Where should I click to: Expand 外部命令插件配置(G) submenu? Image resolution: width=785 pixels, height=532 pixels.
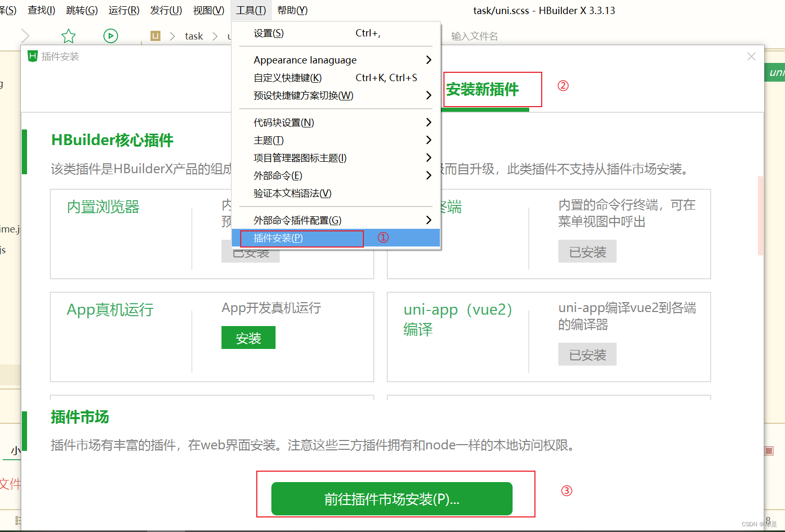[x=336, y=220]
